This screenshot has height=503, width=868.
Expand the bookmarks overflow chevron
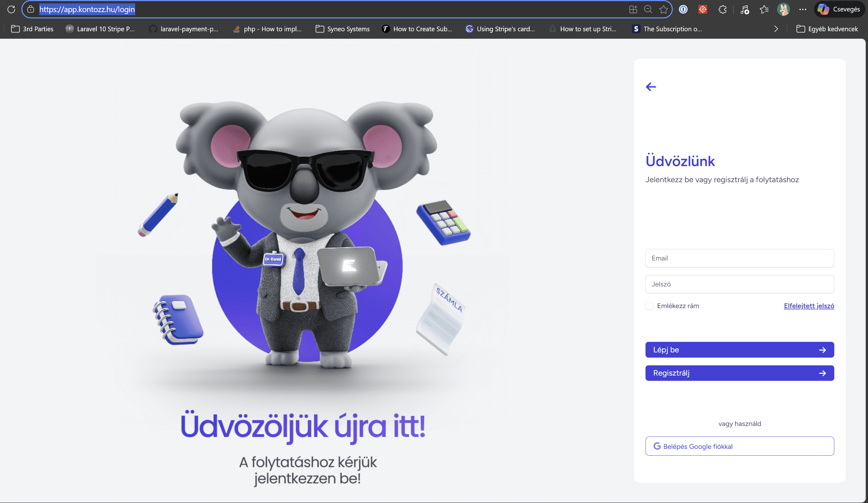click(x=776, y=29)
